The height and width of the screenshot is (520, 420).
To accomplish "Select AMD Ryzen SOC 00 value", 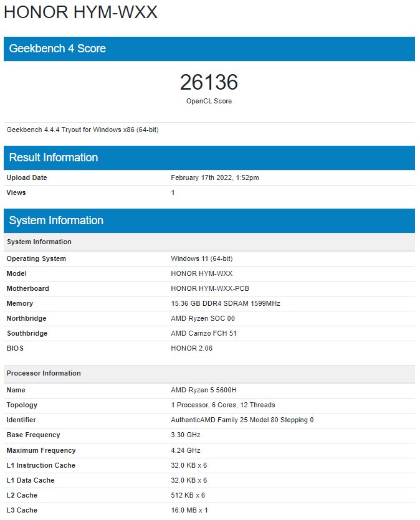I will [203, 318].
